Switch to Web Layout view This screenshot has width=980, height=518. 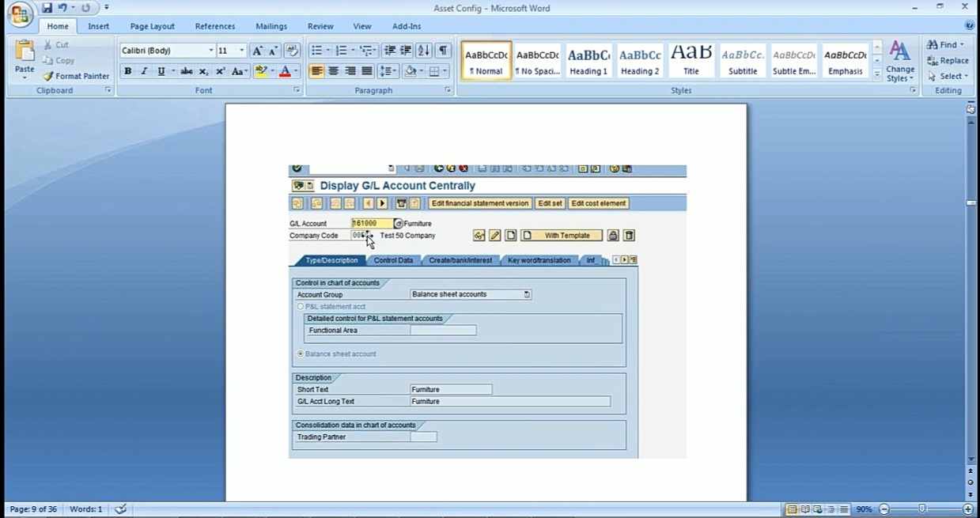(819, 509)
